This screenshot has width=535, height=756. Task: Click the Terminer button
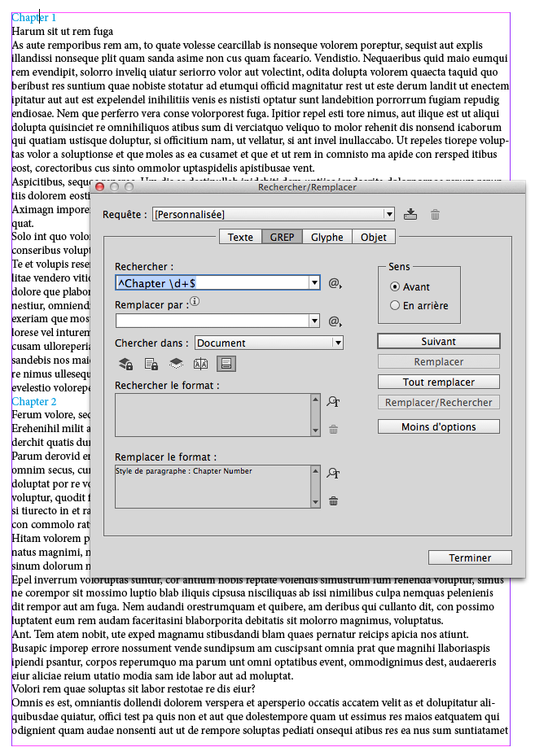(470, 557)
